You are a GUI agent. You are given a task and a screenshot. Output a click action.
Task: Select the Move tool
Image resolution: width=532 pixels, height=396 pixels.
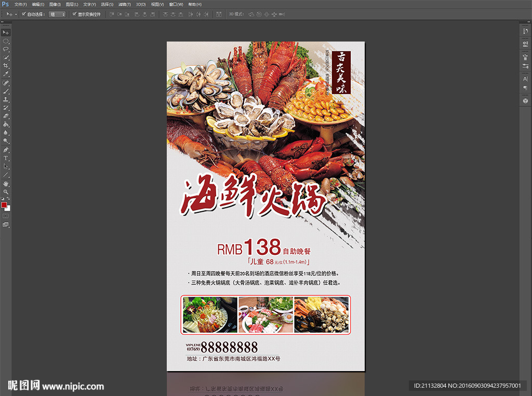click(x=6, y=32)
